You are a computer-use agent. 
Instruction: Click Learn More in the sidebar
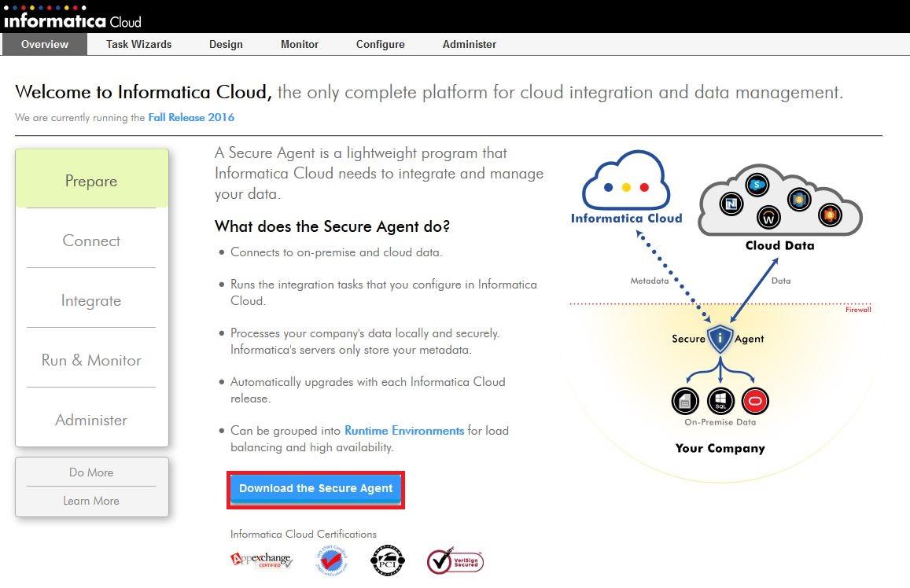pos(92,501)
